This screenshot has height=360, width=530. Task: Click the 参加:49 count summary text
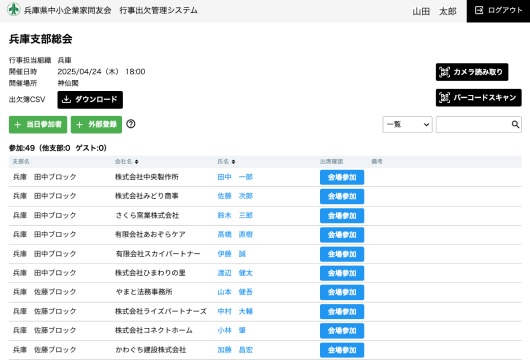[x=58, y=148]
